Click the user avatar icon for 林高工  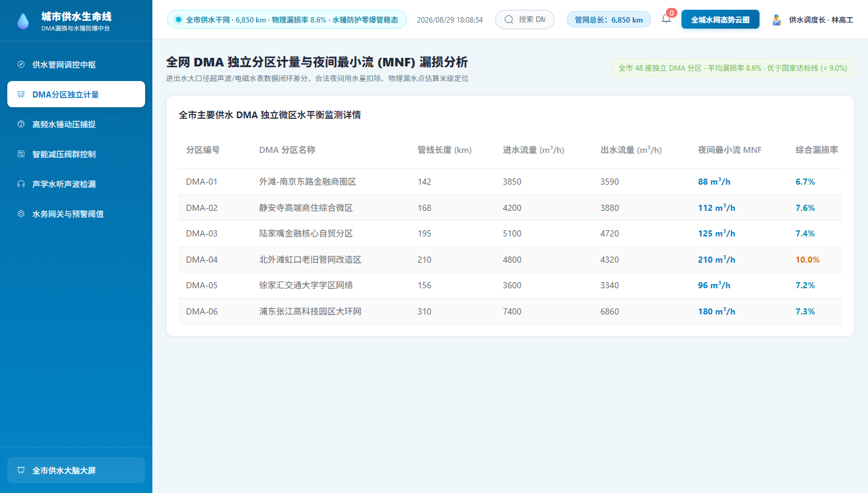pos(777,20)
